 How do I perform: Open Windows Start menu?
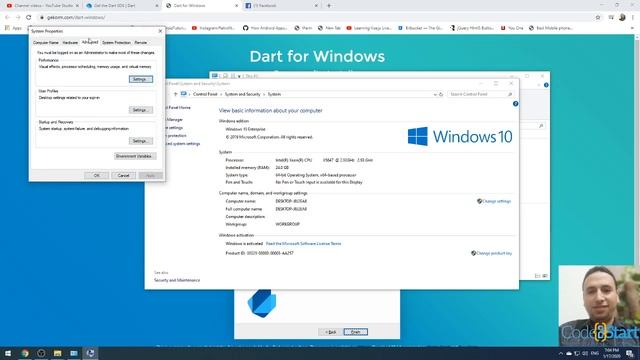(8, 353)
